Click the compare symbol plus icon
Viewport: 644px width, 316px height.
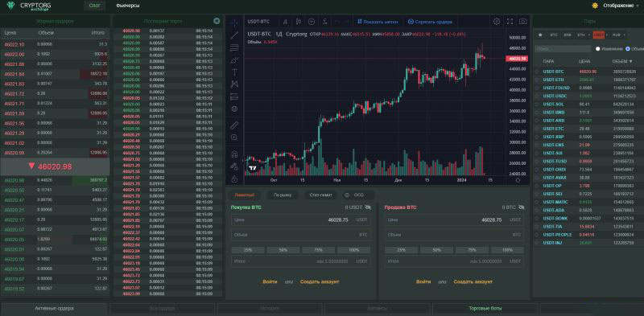[x=312, y=22]
